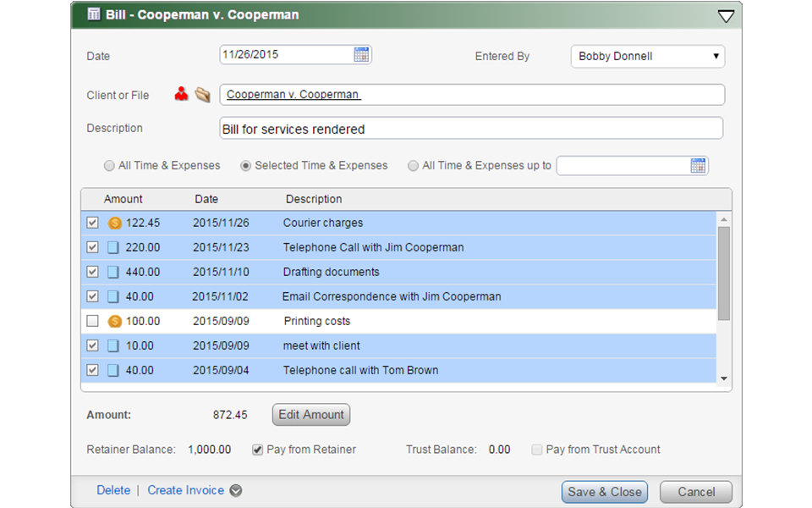Click the coin icon for Printing costs
The image size is (812, 508).
114,322
